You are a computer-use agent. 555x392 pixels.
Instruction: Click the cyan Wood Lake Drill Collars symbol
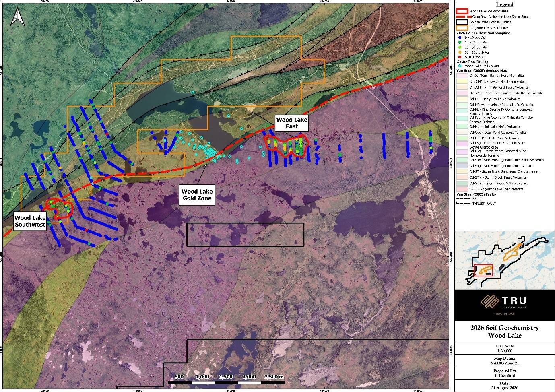pos(460,66)
